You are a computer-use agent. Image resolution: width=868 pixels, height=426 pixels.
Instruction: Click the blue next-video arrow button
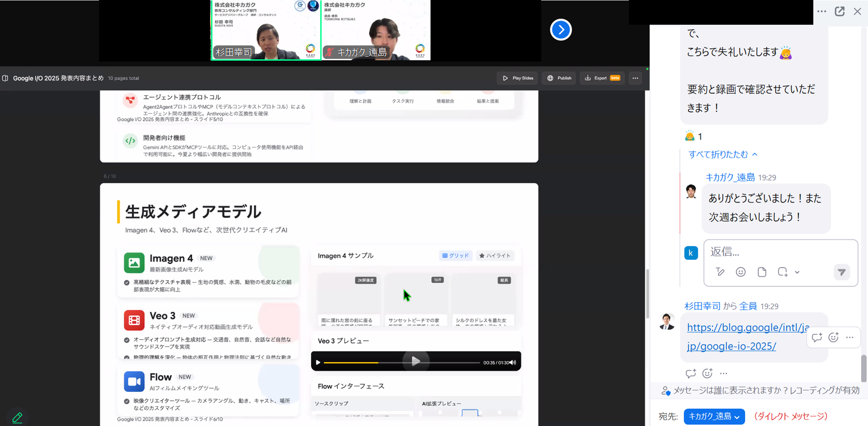tap(561, 29)
